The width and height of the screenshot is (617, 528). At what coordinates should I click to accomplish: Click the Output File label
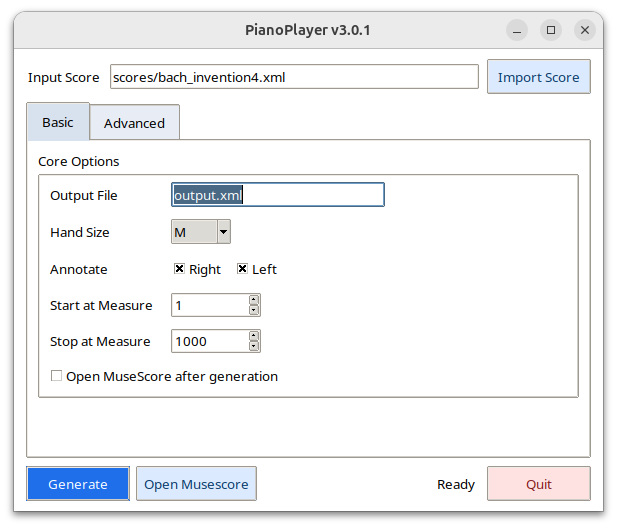84,196
